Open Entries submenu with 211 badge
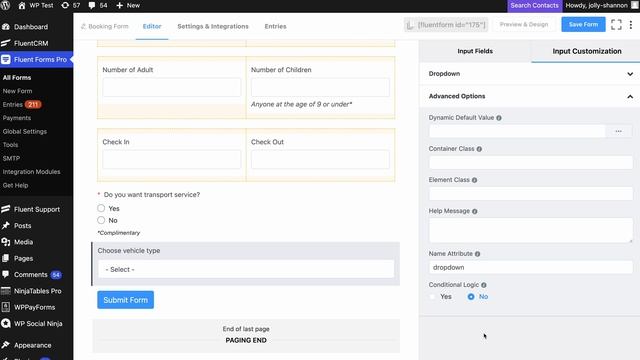This screenshot has width=640, height=360. point(22,104)
